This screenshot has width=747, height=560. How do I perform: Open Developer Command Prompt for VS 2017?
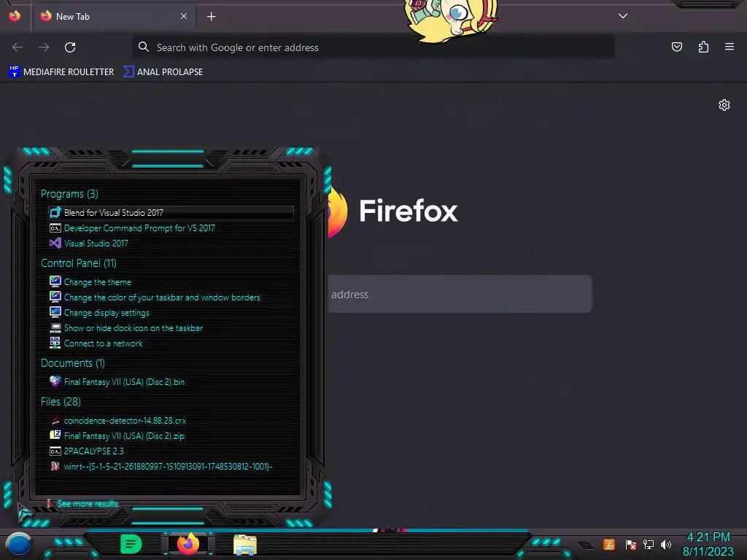[x=139, y=228]
